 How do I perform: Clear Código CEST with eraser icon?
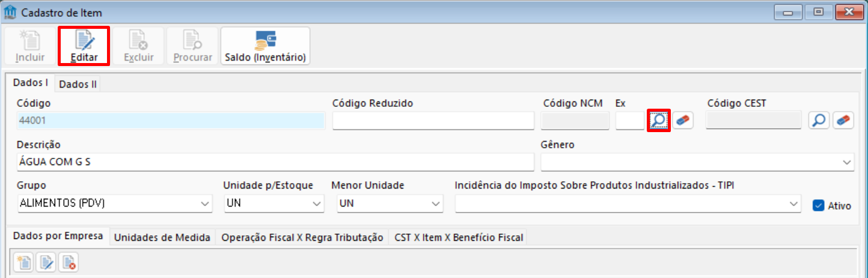(x=843, y=120)
